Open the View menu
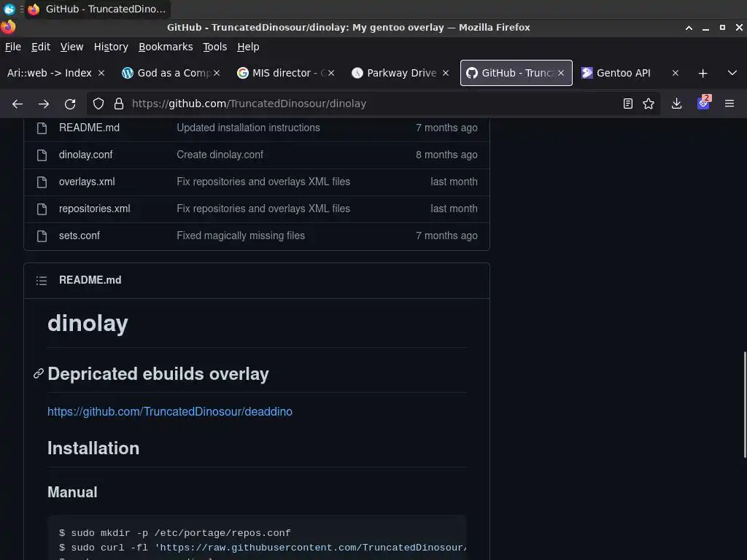Screen dimensions: 747x560 [71, 47]
